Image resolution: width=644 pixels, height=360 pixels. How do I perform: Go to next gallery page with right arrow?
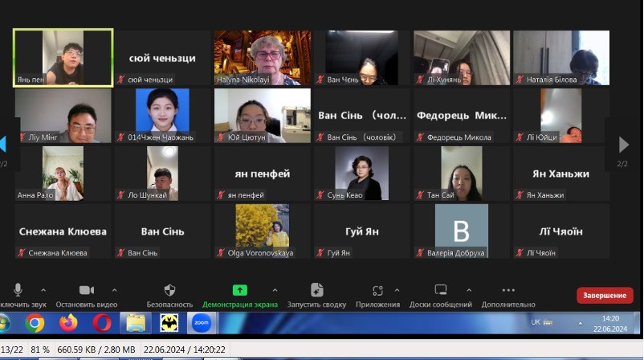coord(623,145)
